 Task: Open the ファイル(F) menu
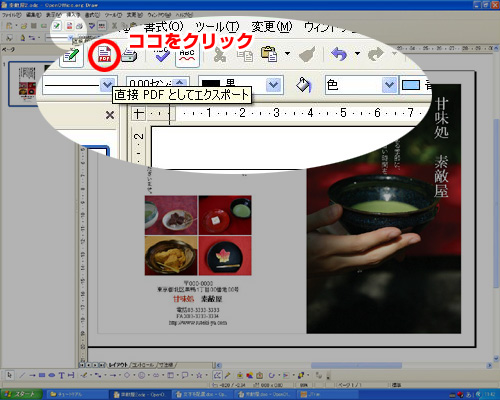pos(12,15)
